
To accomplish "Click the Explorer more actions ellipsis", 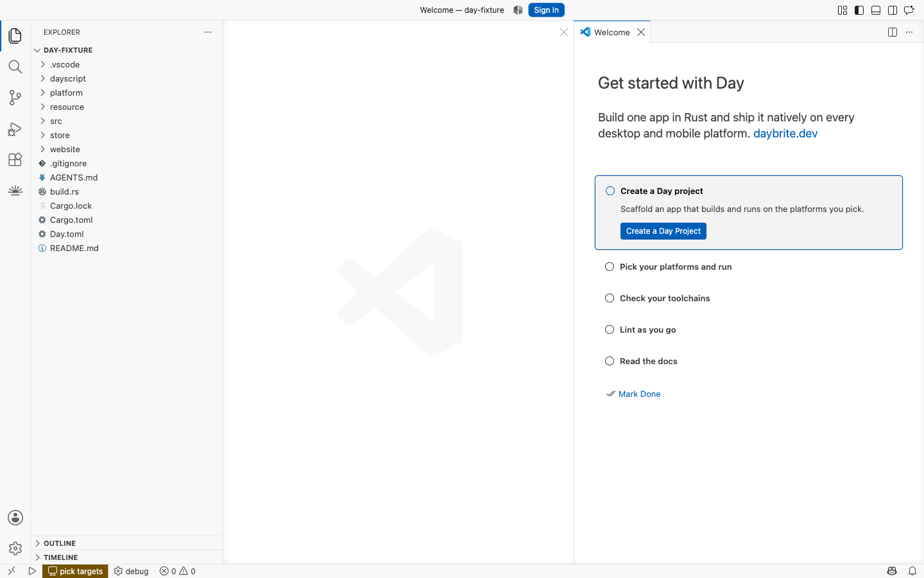I will pos(208,32).
